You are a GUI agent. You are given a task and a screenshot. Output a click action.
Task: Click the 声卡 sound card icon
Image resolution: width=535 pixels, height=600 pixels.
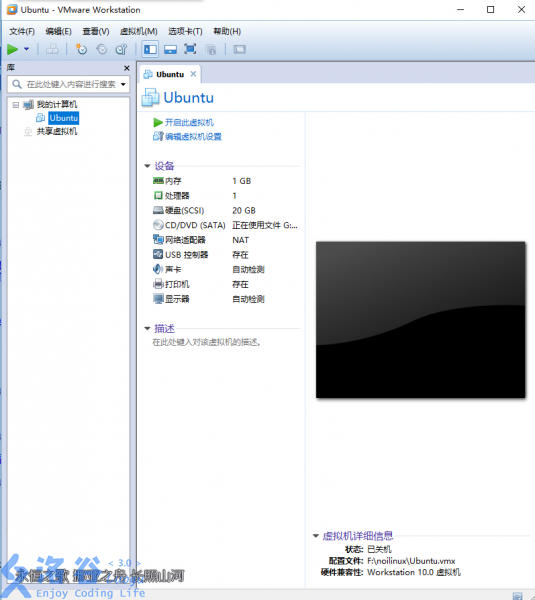coord(158,269)
